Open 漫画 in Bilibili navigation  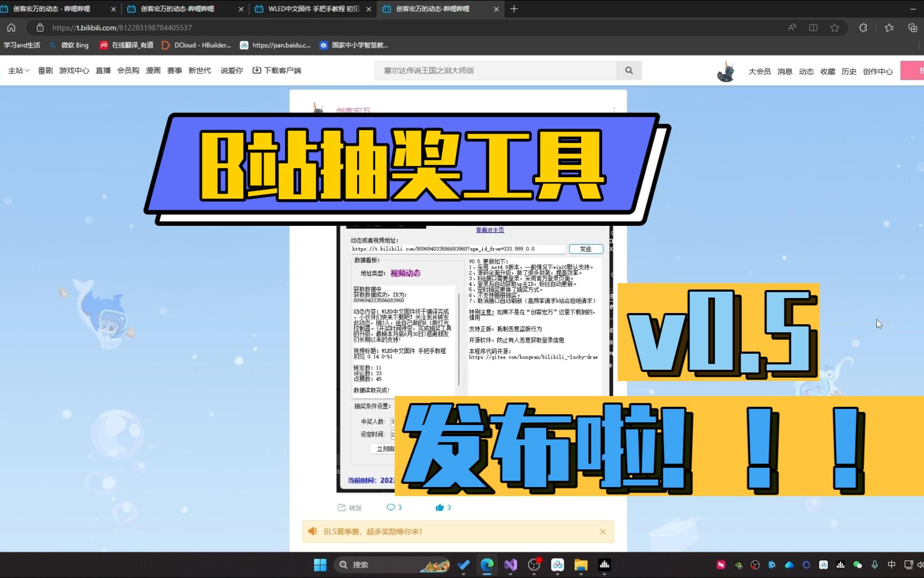pyautogui.click(x=153, y=71)
